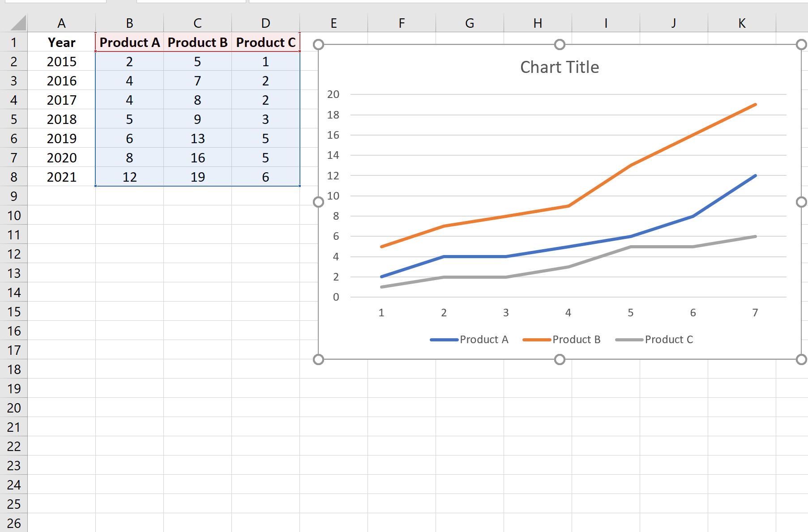Image resolution: width=808 pixels, height=532 pixels.
Task: Select the cell containing 2018
Action: point(62,119)
